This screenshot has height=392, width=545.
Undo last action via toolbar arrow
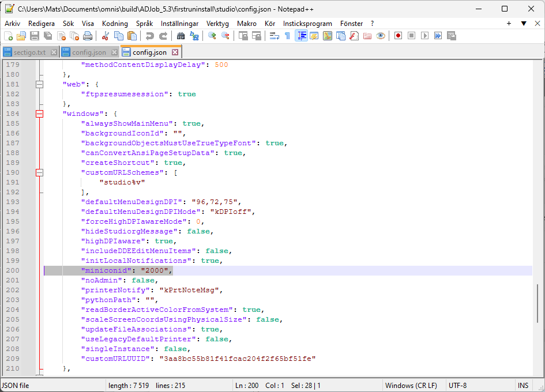click(150, 36)
